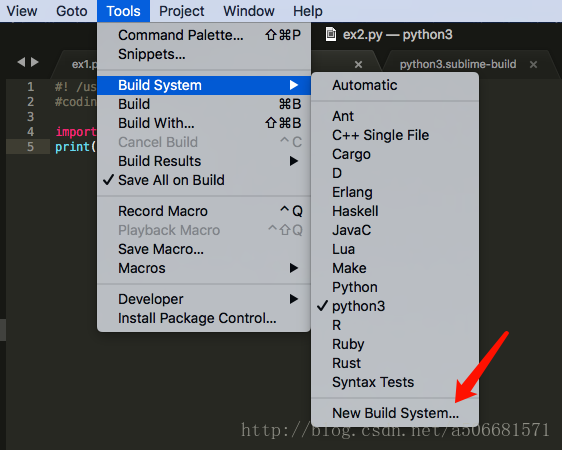Click New Build System... entry

(x=395, y=413)
